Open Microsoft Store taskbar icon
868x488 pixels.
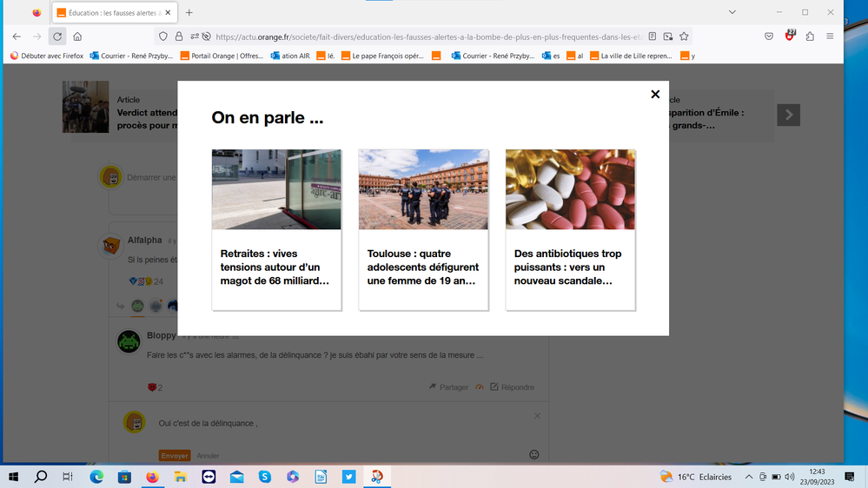pyautogui.click(x=124, y=477)
